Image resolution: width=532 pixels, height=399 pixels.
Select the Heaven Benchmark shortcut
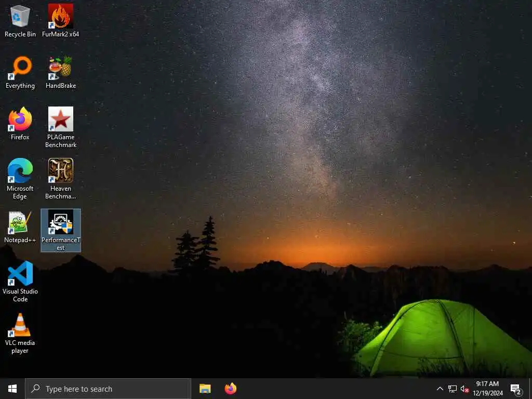tap(61, 179)
